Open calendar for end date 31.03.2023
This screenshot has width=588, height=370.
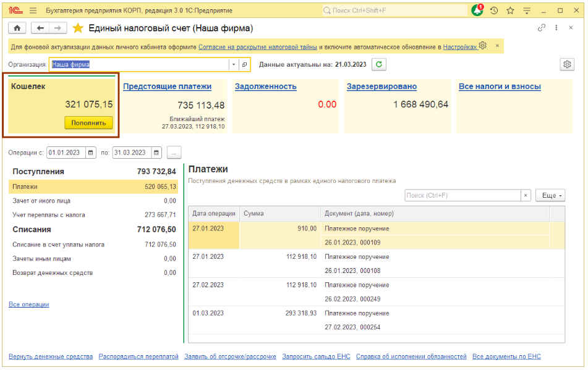pos(156,153)
